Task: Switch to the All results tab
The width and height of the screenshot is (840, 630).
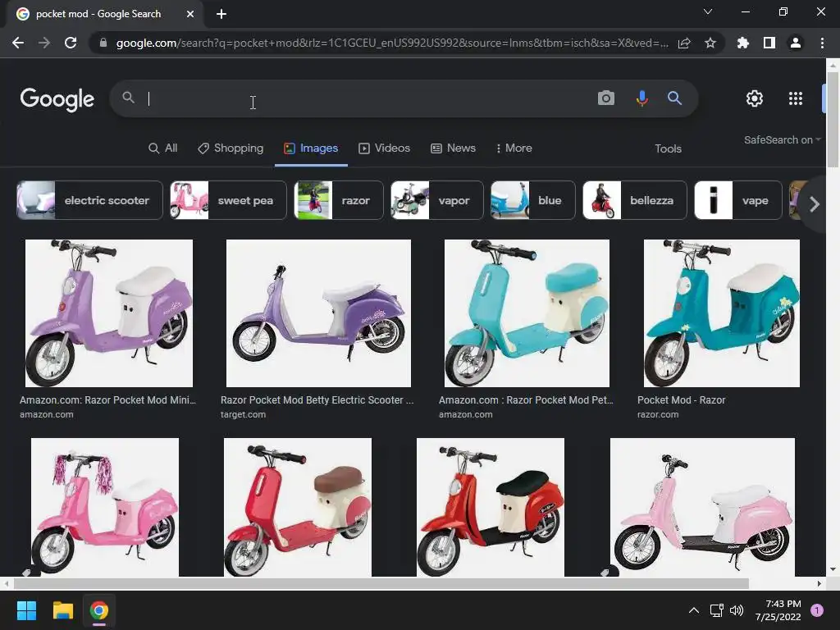Action: coord(163,148)
